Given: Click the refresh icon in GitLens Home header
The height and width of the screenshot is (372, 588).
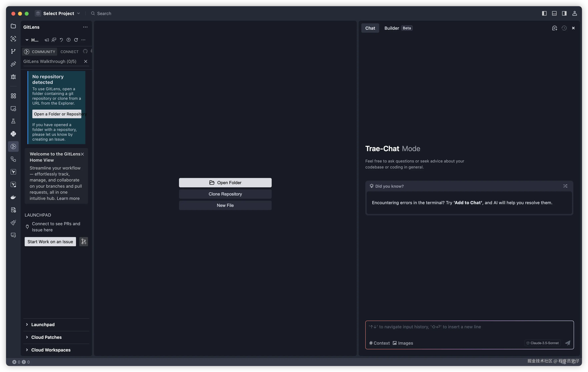Looking at the screenshot, I should point(76,40).
